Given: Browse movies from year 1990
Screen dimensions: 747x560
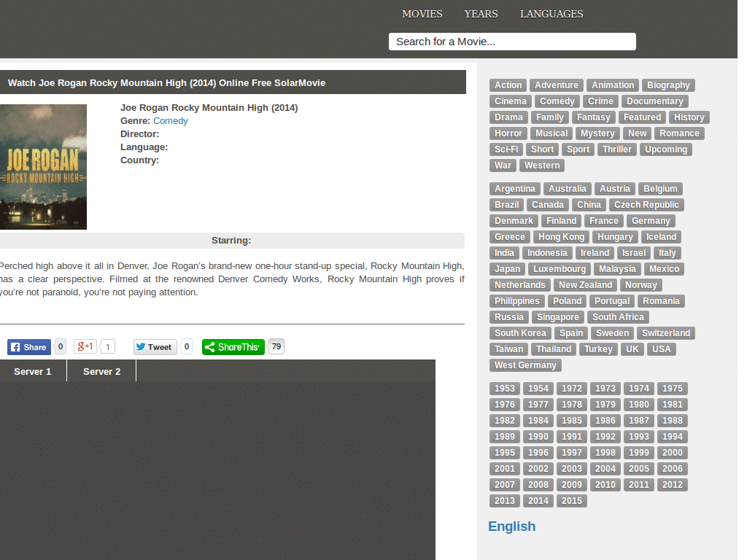Looking at the screenshot, I should coord(538,437).
